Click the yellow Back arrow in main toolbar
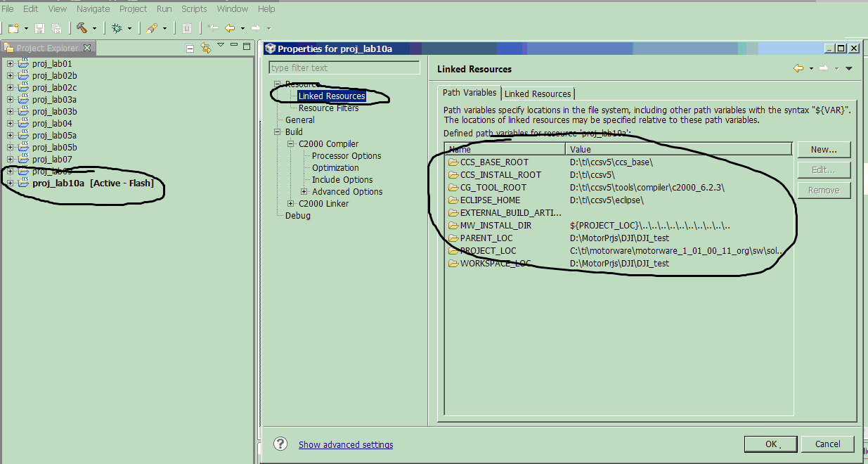This screenshot has width=868, height=464. point(229,28)
